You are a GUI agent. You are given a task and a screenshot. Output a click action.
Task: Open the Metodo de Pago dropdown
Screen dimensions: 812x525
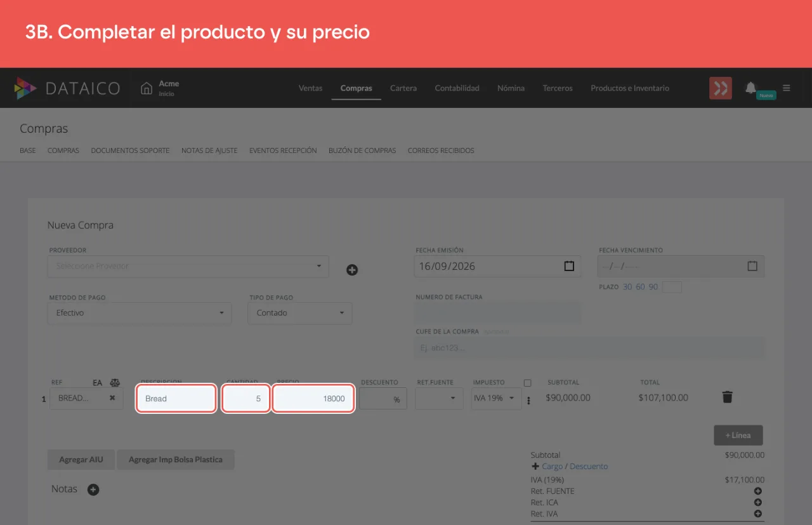click(140, 313)
